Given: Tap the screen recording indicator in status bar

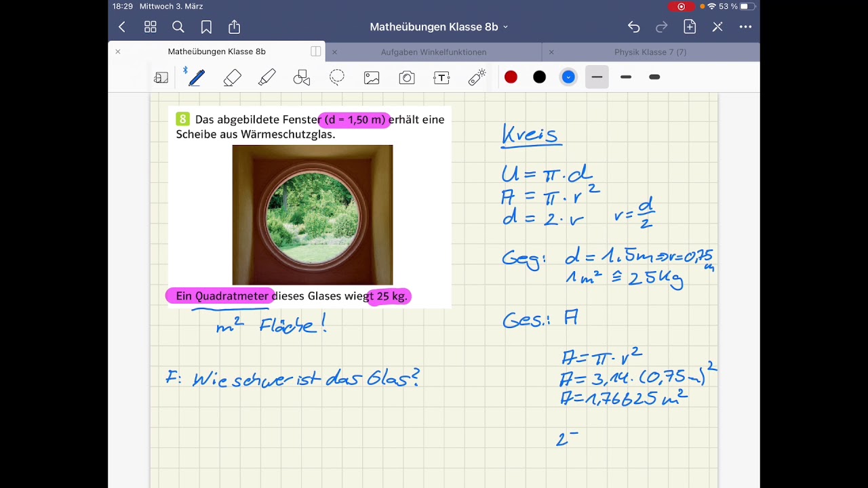Looking at the screenshot, I should [681, 6].
